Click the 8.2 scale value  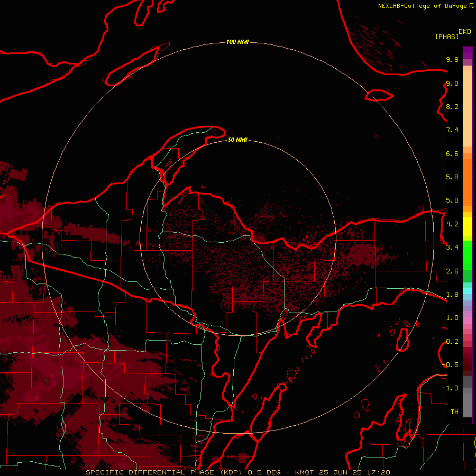(x=452, y=106)
